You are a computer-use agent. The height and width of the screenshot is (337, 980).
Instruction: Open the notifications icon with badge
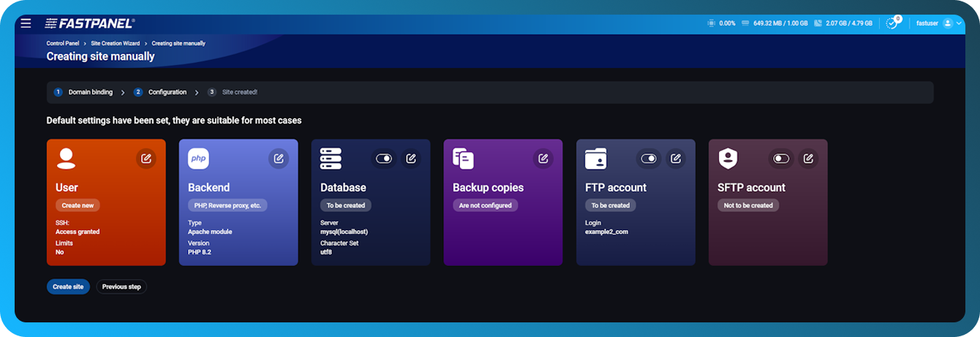click(892, 23)
